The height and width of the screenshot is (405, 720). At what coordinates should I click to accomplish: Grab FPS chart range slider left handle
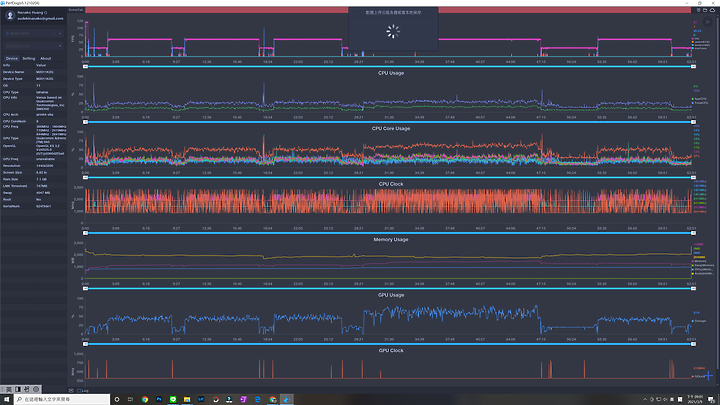pos(85,67)
